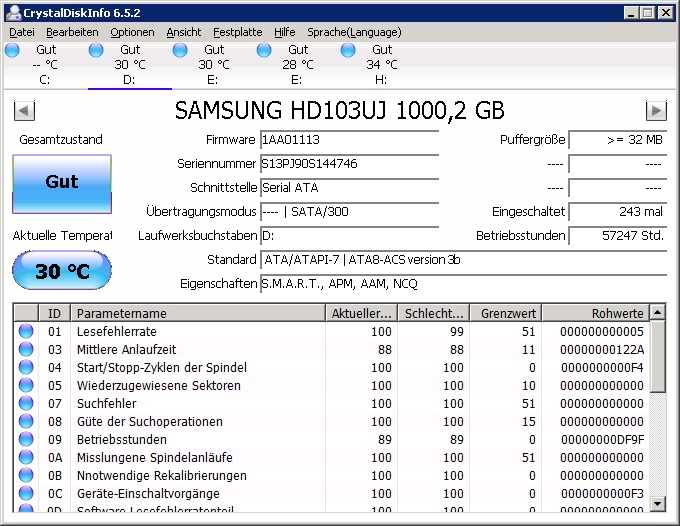Click the Eigenschaften field S.M.A.R.T., APM
Screen dimensions: 680x526
[x=464, y=284]
